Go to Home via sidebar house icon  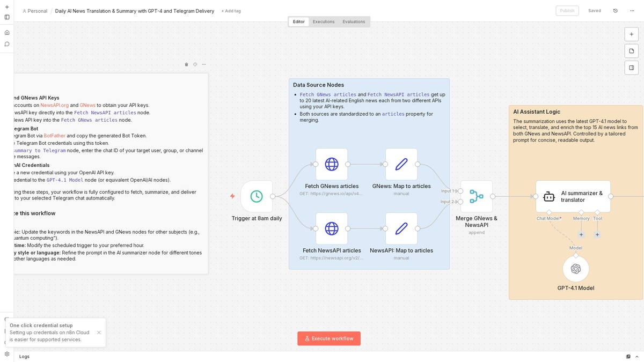7,32
